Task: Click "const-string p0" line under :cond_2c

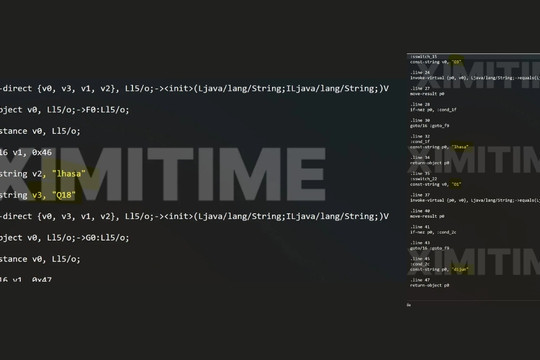Action: [x=439, y=269]
